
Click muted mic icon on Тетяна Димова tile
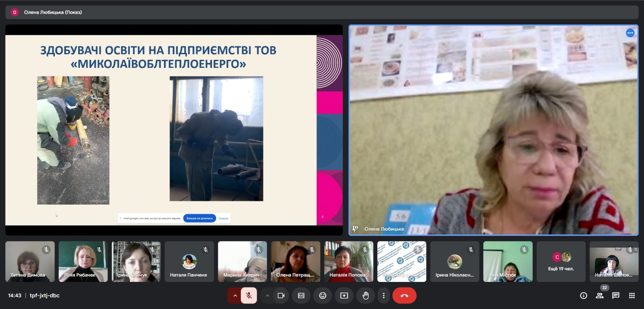click(46, 249)
